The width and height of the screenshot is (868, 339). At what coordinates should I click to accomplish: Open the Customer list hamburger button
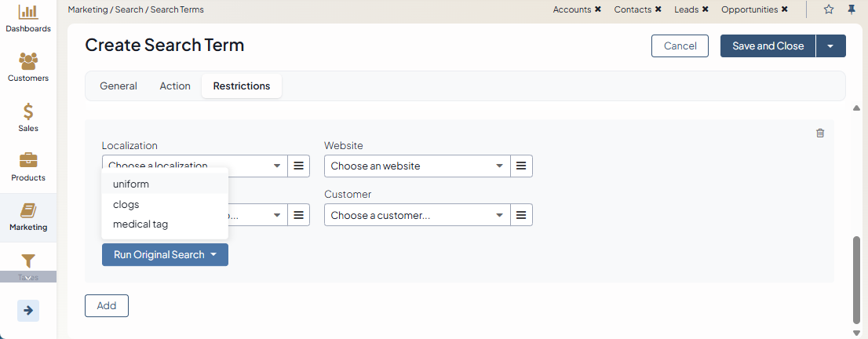click(522, 215)
